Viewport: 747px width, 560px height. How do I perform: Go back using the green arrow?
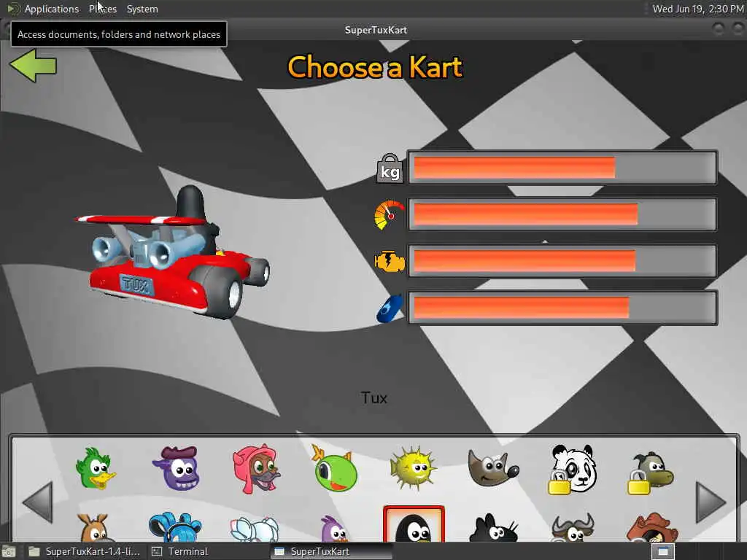[33, 66]
